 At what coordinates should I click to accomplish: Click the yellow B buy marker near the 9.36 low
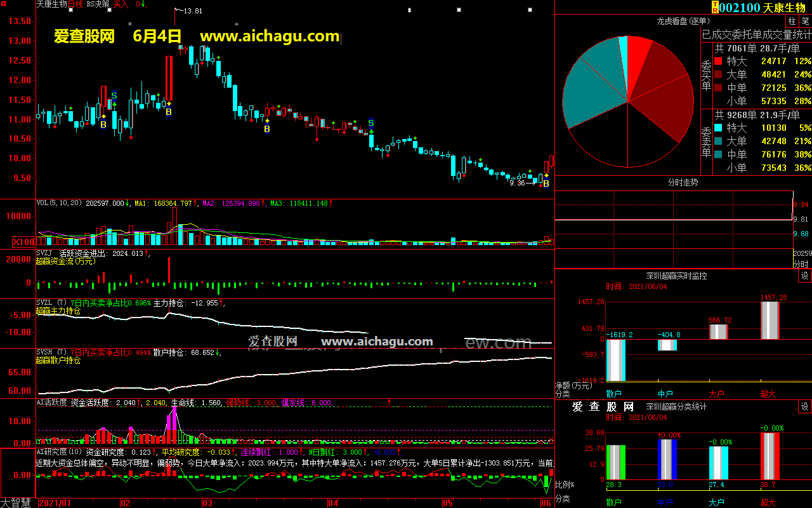pyautogui.click(x=546, y=184)
